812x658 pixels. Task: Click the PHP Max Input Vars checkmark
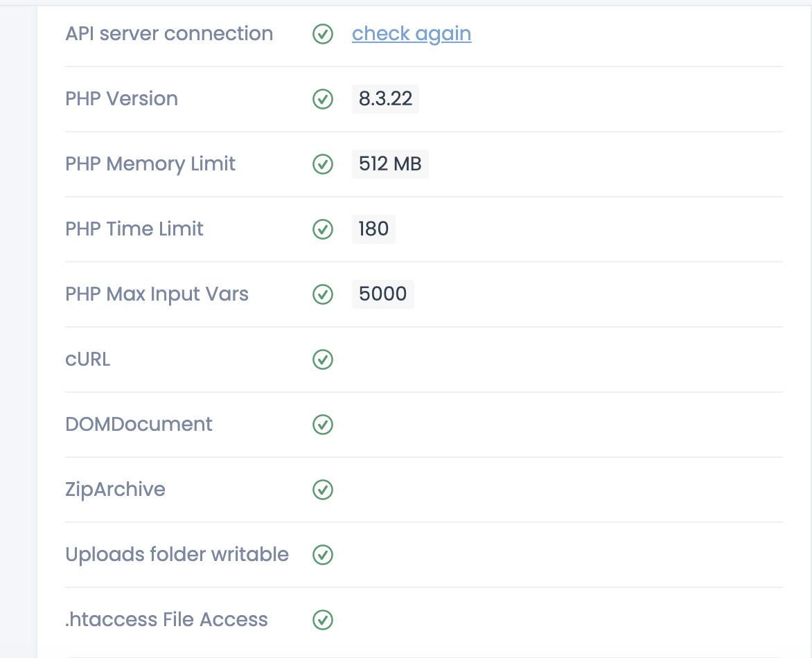click(323, 294)
